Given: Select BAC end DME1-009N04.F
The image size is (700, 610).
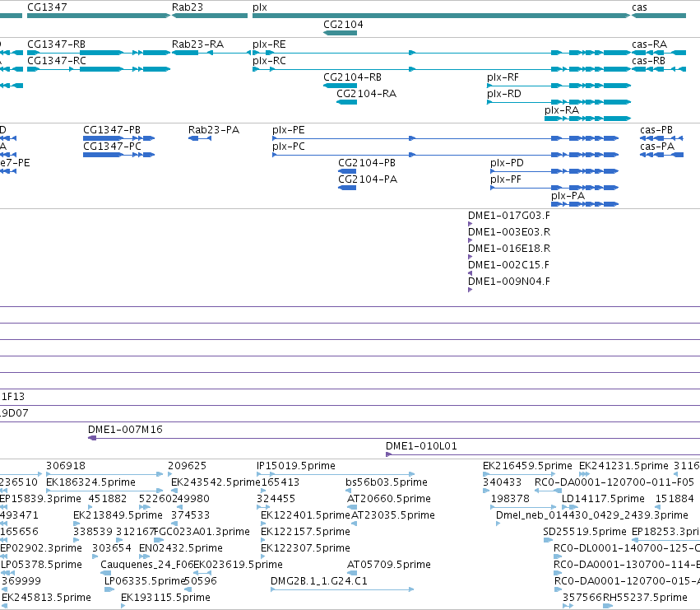Looking at the screenshot, I should (470, 290).
